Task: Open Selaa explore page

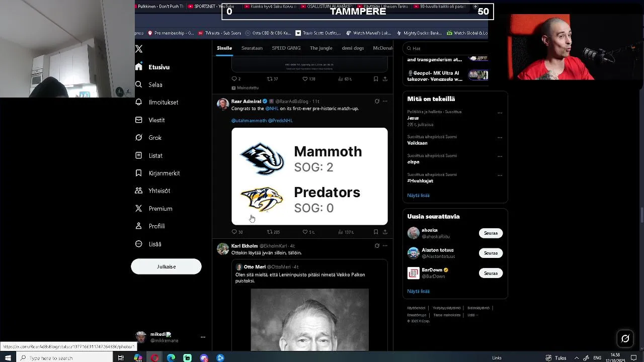Action: pyautogui.click(x=149, y=84)
